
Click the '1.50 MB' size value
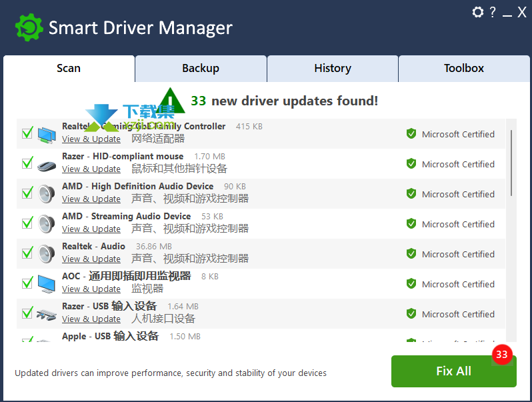(185, 337)
